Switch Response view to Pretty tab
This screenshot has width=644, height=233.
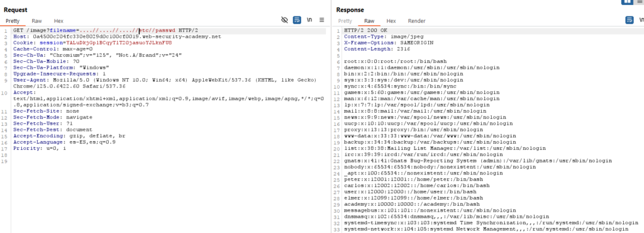pyautogui.click(x=345, y=21)
